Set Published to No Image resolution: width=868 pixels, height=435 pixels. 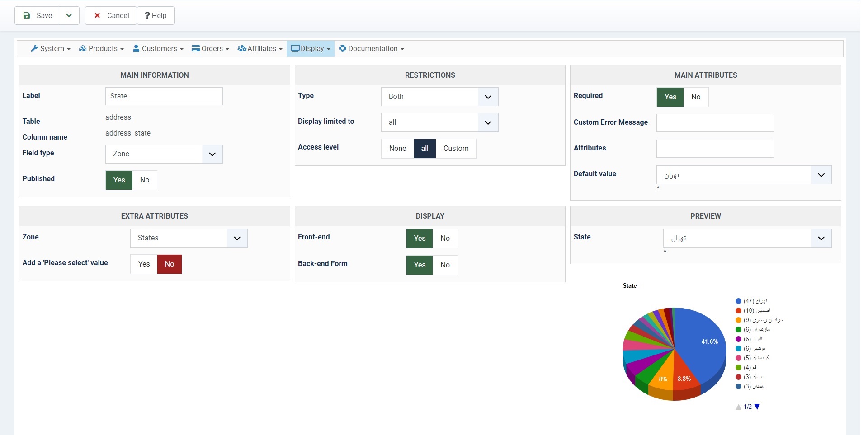(x=145, y=180)
